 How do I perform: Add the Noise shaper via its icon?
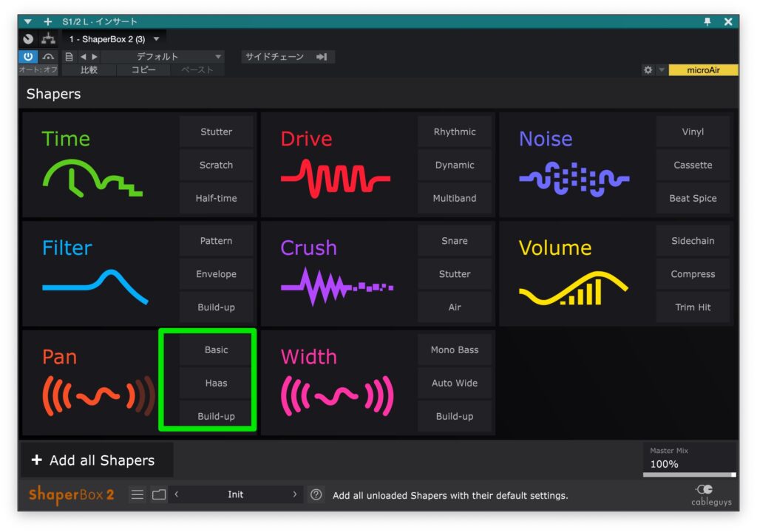coord(574,179)
